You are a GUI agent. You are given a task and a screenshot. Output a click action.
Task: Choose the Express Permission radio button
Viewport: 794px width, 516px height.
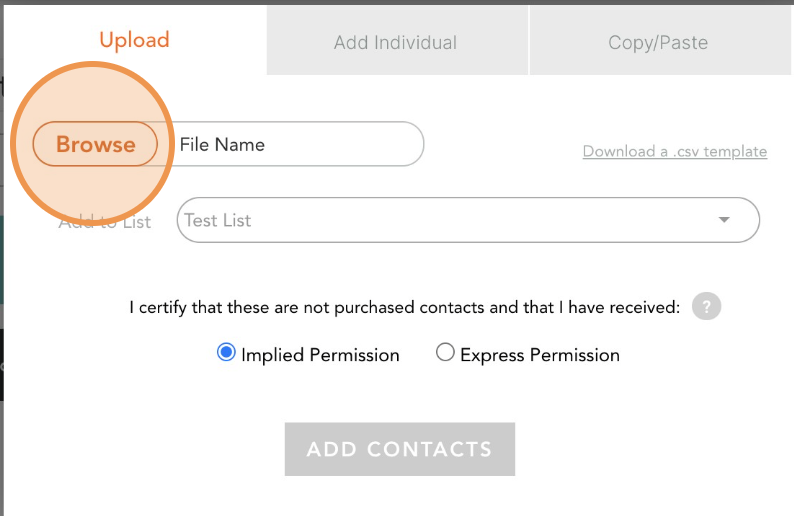[x=445, y=352]
